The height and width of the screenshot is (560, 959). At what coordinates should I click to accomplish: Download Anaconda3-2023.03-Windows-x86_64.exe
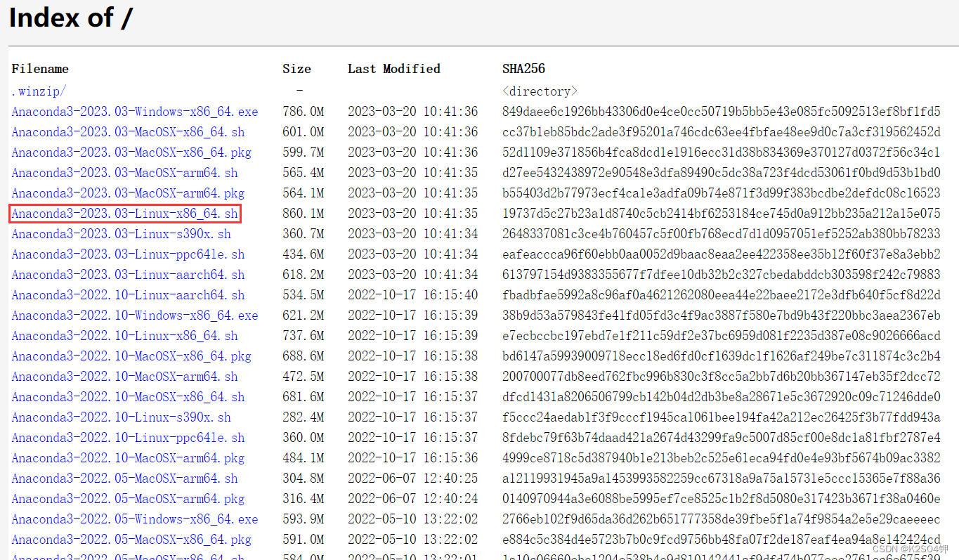pyautogui.click(x=135, y=112)
